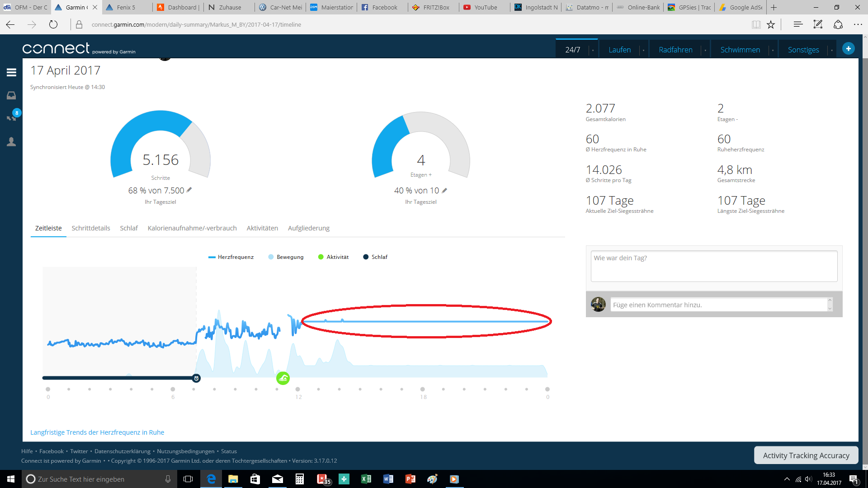868x488 pixels.
Task: Expand dropdown next to Radfahren tab
Action: click(705, 50)
